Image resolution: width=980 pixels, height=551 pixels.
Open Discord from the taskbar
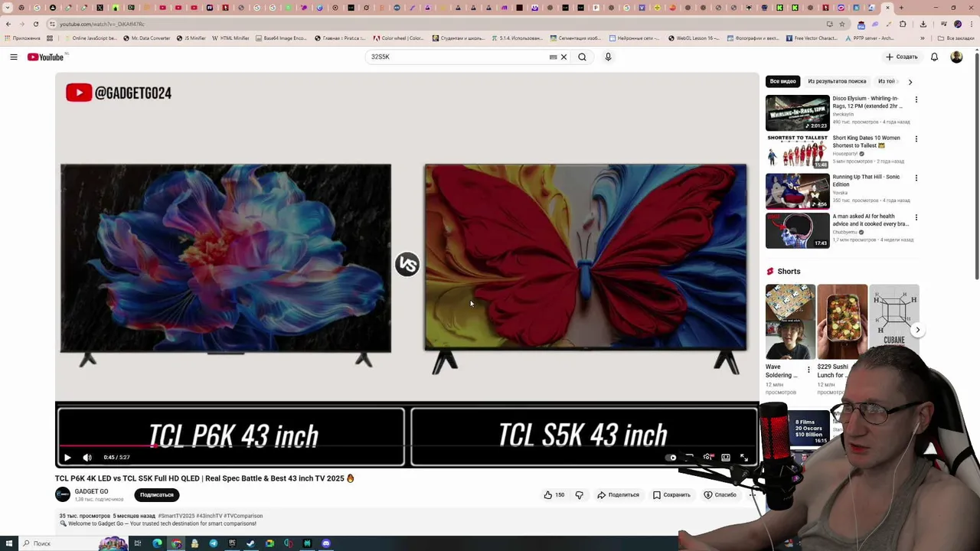(326, 543)
